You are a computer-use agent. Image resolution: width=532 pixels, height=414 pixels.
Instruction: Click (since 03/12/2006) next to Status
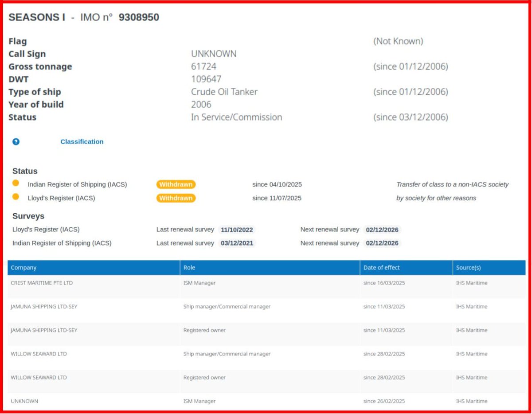pos(411,117)
